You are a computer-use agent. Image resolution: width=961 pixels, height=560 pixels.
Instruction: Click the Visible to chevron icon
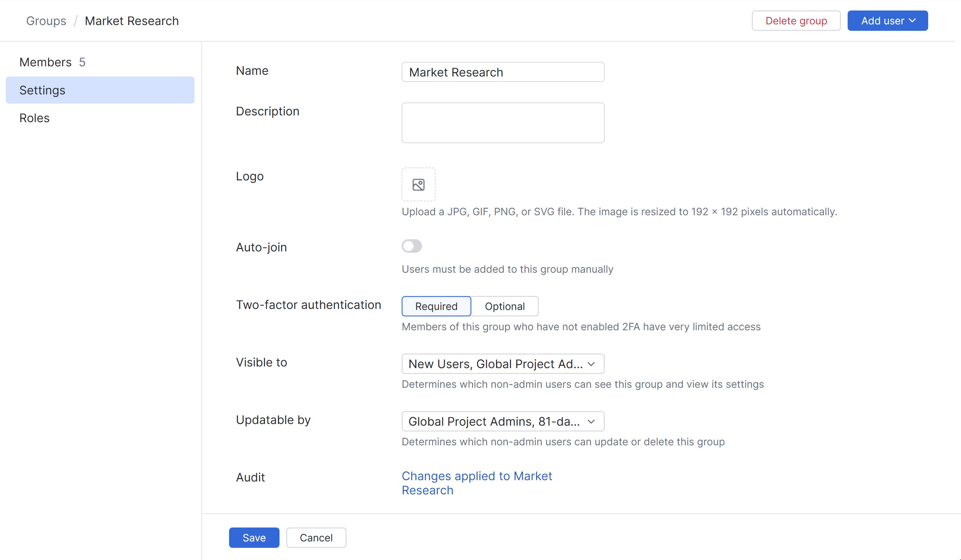click(591, 364)
